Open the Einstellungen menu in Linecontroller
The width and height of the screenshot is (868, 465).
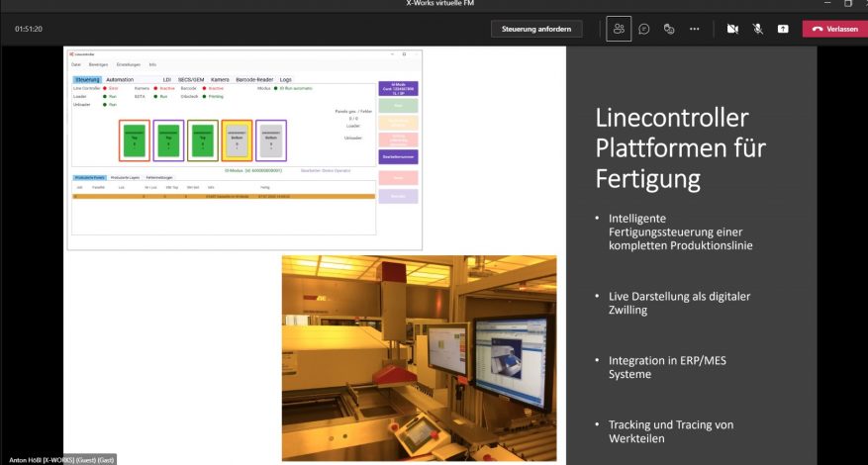tap(129, 64)
